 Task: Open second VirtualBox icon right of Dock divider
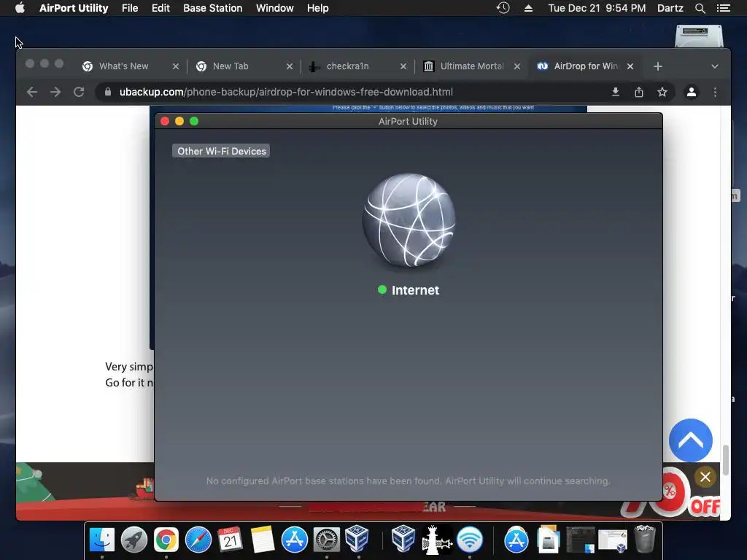tap(403, 539)
